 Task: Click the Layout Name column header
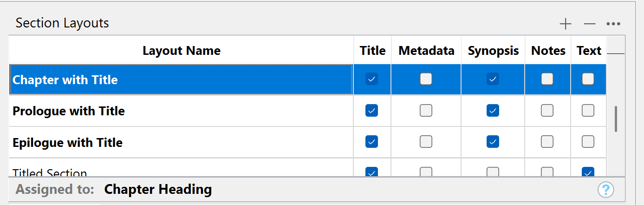tap(181, 51)
